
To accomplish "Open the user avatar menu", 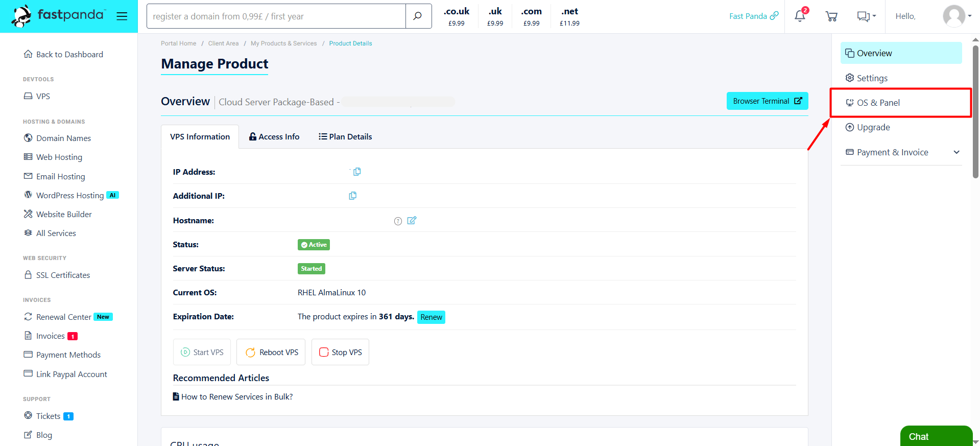I will pyautogui.click(x=957, y=16).
